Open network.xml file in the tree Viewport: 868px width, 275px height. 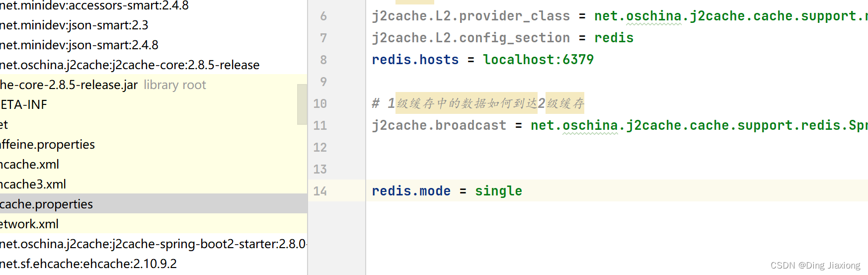(x=29, y=224)
